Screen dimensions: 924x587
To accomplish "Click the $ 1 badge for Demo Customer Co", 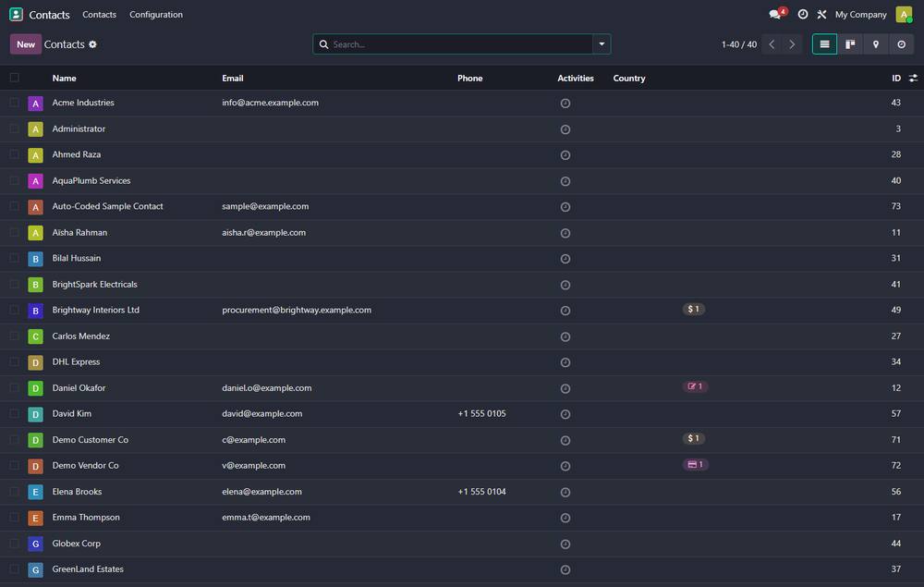I will [694, 438].
